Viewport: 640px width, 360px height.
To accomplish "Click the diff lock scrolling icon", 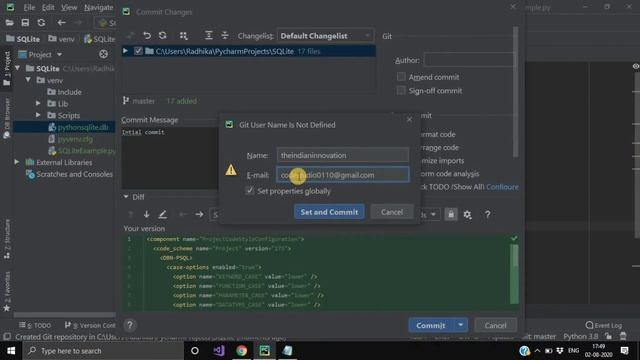I will (451, 214).
